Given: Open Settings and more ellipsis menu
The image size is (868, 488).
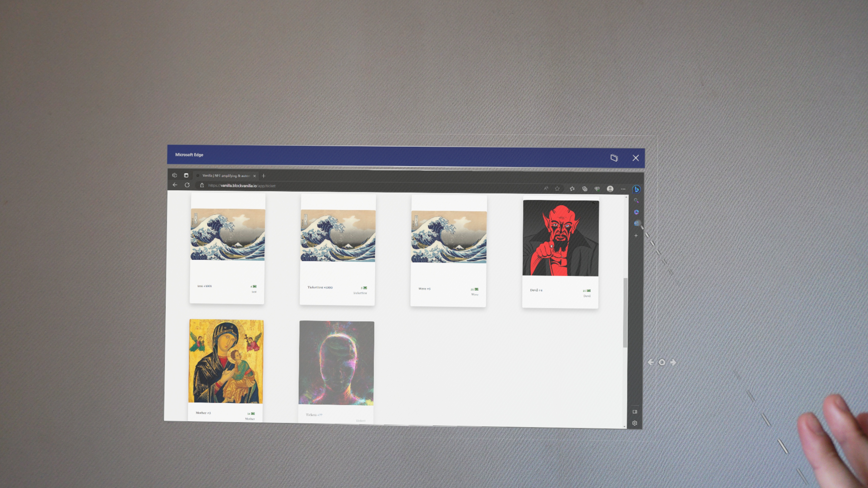Looking at the screenshot, I should (623, 189).
